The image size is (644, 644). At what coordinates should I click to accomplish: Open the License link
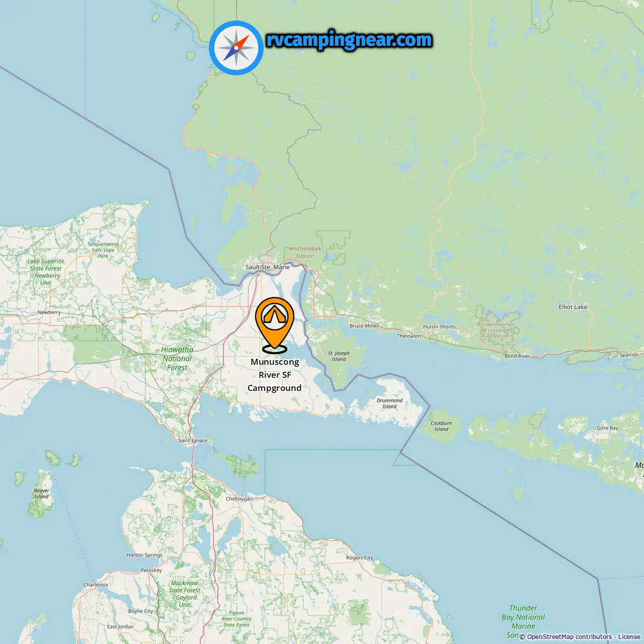click(629, 636)
